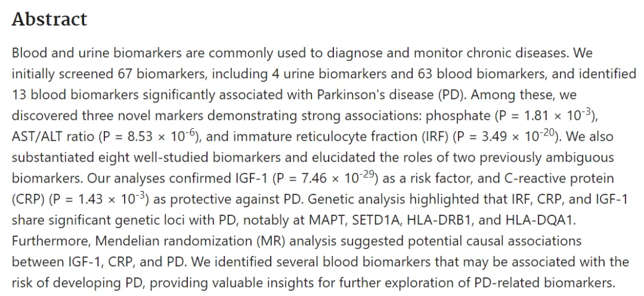Click the Abstract heading
Screen dimensions: 644x296
(x=49, y=19)
